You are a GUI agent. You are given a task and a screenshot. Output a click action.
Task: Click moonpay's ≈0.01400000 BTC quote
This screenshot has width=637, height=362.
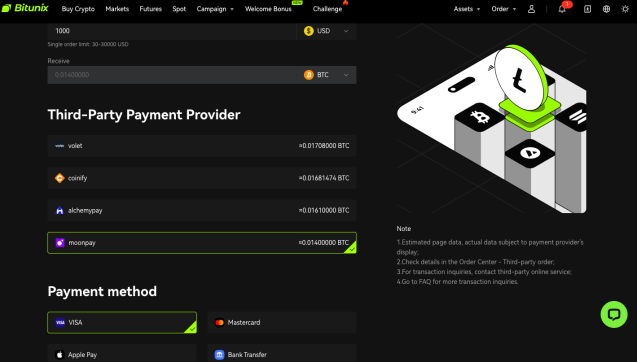[x=324, y=243]
